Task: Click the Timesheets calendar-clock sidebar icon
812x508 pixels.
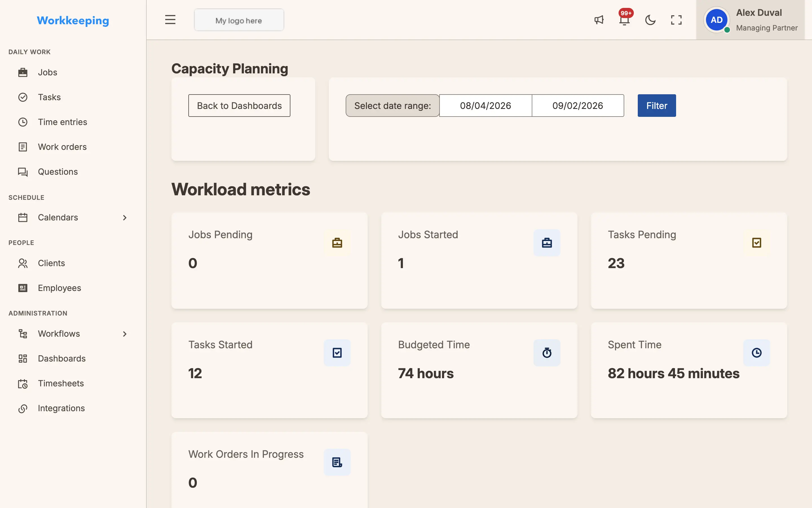Action: [23, 383]
